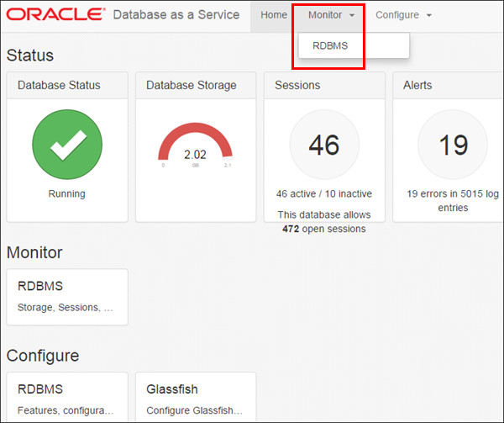This screenshot has height=423, width=504.
Task: Click the 46 sessions count circle
Action: pyautogui.click(x=324, y=145)
